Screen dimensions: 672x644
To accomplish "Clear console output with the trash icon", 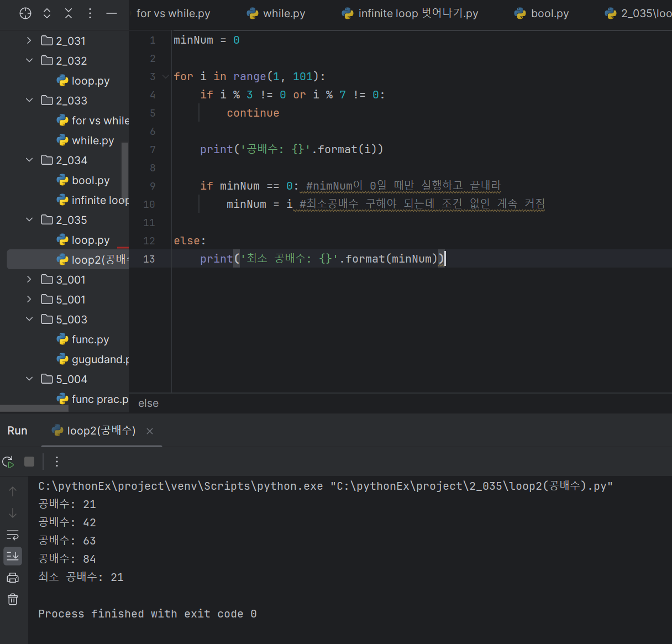I will 13,599.
